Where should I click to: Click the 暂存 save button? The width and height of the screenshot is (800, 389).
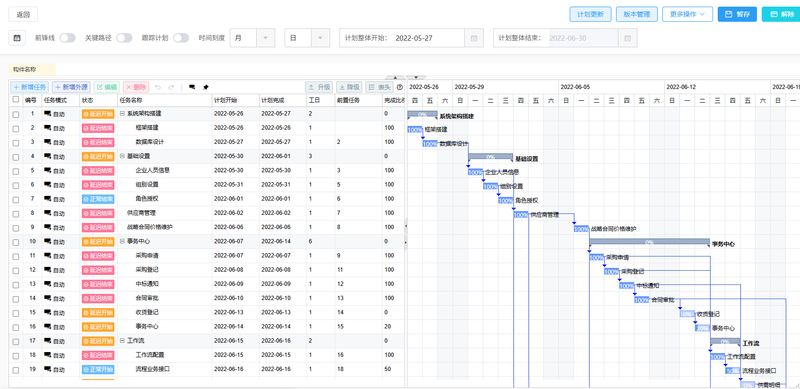coord(737,14)
